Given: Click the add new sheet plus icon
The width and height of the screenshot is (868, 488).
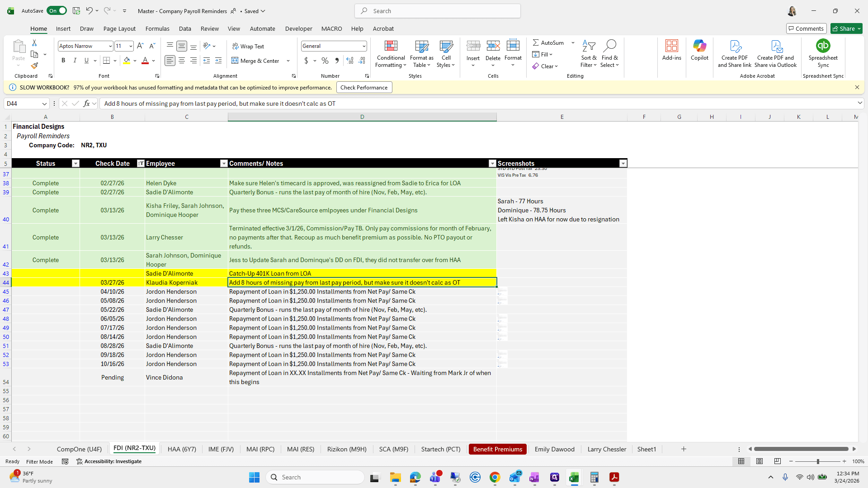Looking at the screenshot, I should 684,449.
